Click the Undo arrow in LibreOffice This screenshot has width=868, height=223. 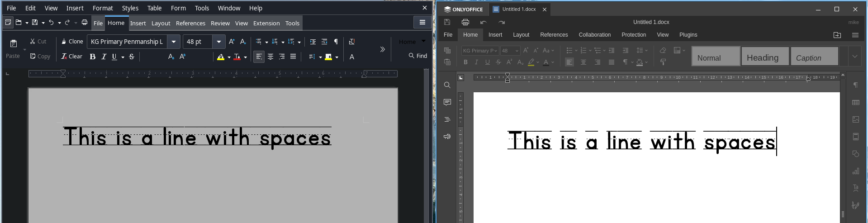tap(51, 22)
